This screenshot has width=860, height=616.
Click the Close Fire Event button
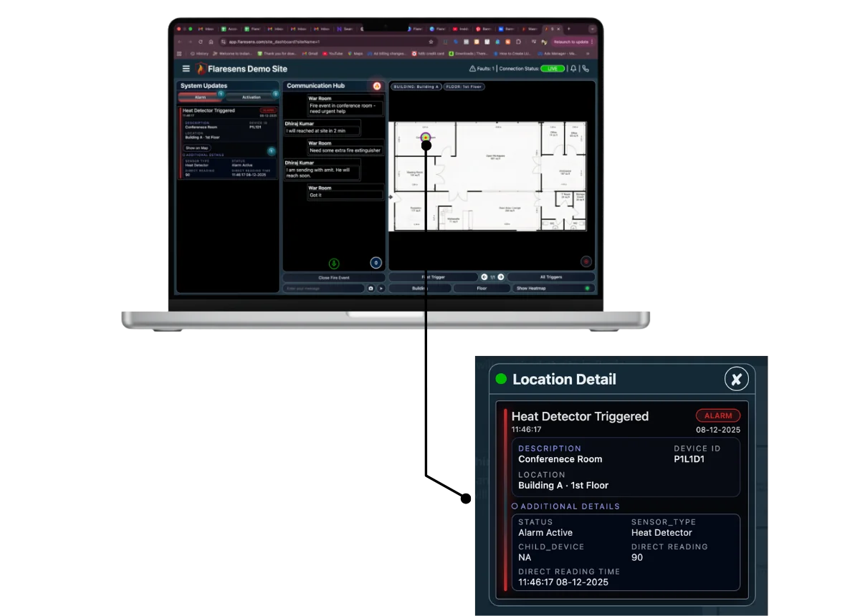(x=334, y=277)
